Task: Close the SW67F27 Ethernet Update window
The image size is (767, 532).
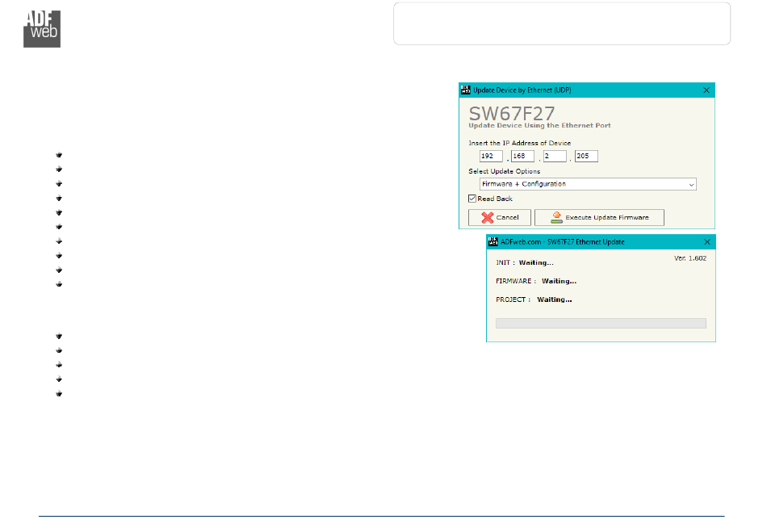Action: pos(706,242)
